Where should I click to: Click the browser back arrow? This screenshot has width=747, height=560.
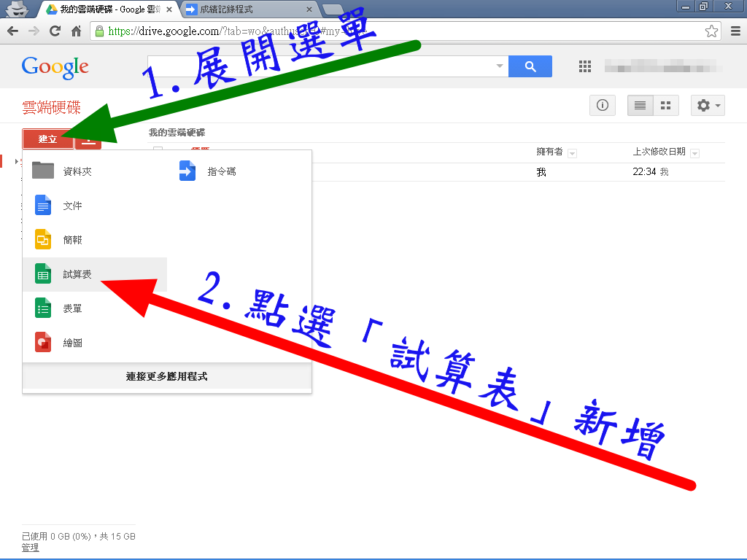(x=13, y=31)
